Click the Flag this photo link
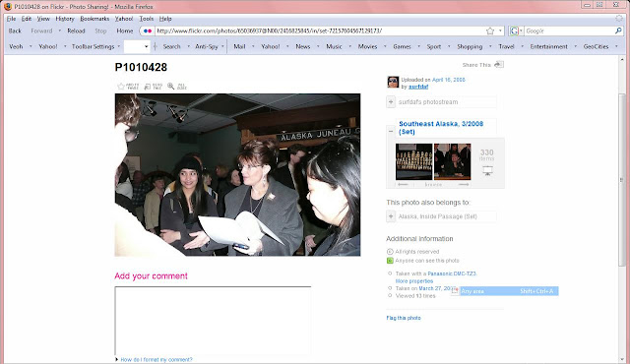 tap(404, 318)
